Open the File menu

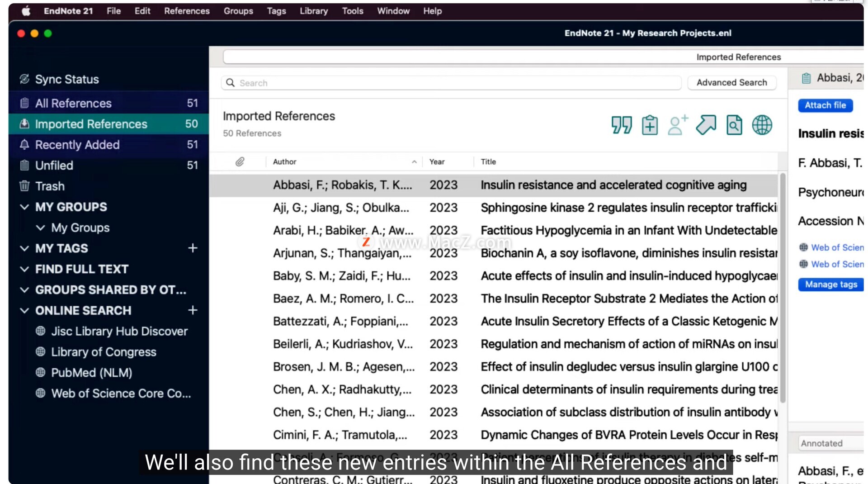point(113,11)
